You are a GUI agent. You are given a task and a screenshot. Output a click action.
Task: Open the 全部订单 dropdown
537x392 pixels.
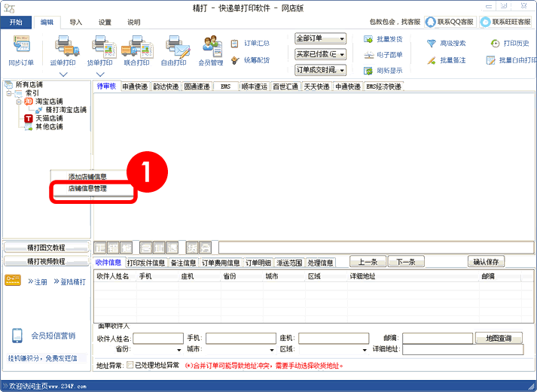click(320, 38)
